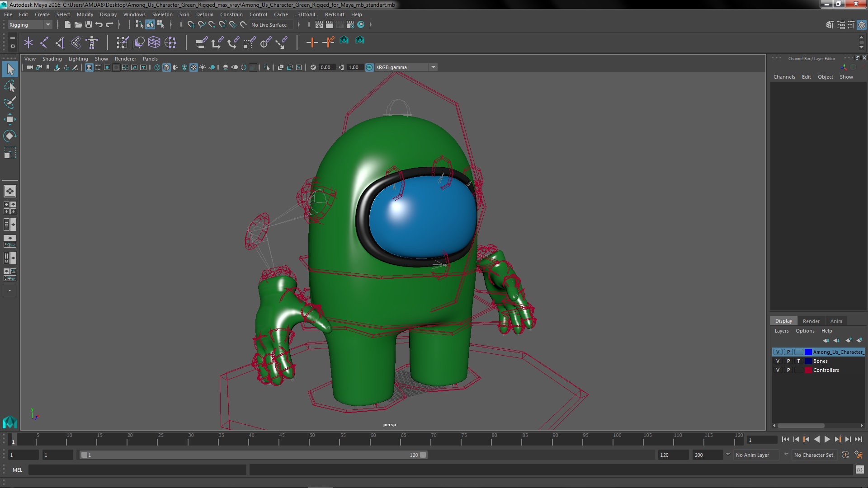Click the Redo arrow icon
Viewport: 868px width, 488px height.
(x=109, y=25)
